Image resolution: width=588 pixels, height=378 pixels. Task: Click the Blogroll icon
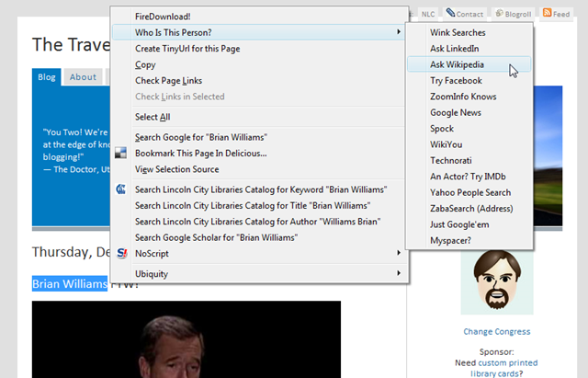click(x=499, y=14)
